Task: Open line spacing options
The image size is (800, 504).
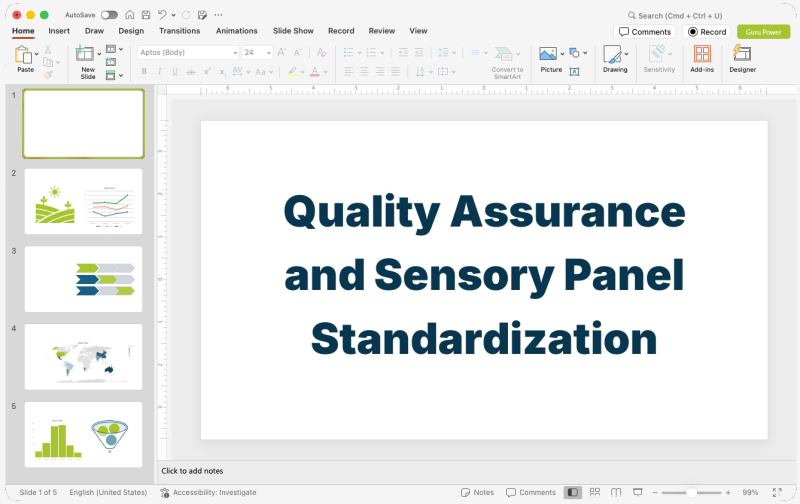Action: pyautogui.click(x=443, y=53)
